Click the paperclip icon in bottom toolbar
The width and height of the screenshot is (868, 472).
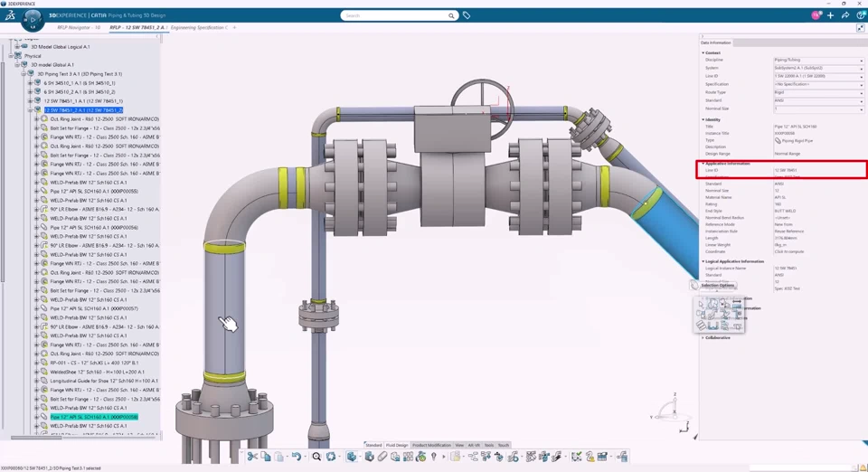(x=382, y=457)
